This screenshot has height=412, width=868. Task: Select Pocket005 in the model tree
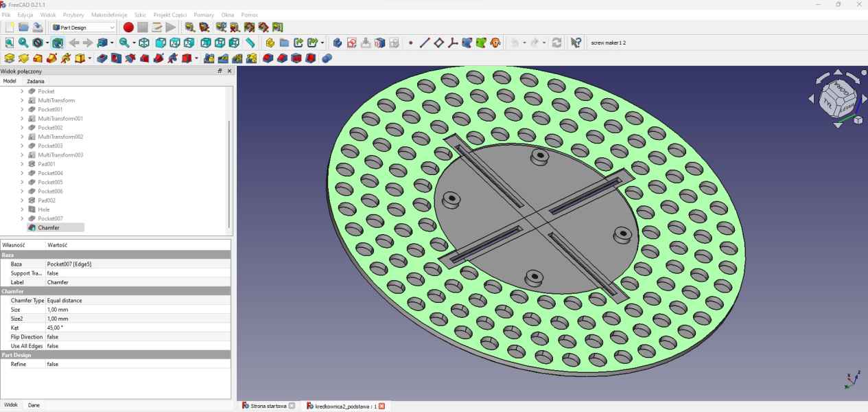pos(50,182)
